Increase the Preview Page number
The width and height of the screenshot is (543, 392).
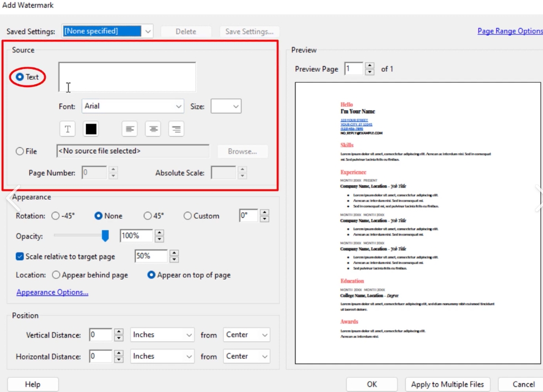tap(370, 66)
